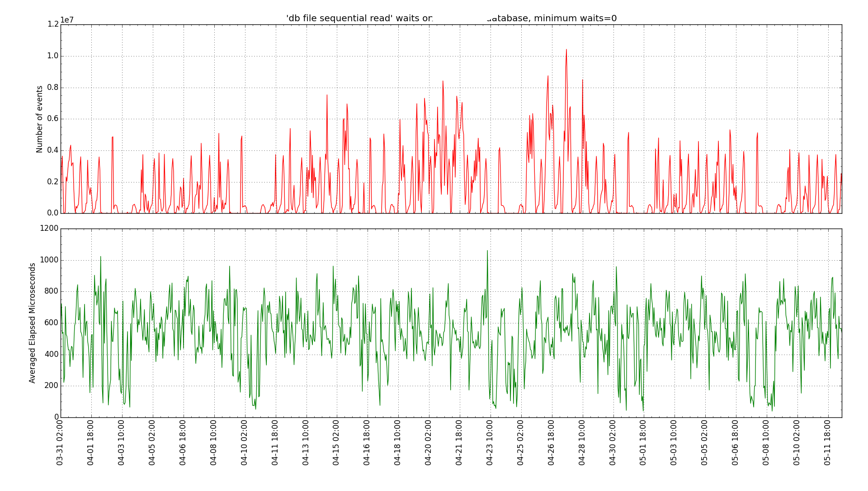Click the date label 04-28 10:00
Viewport: 868px width, 491px height.
[582, 443]
